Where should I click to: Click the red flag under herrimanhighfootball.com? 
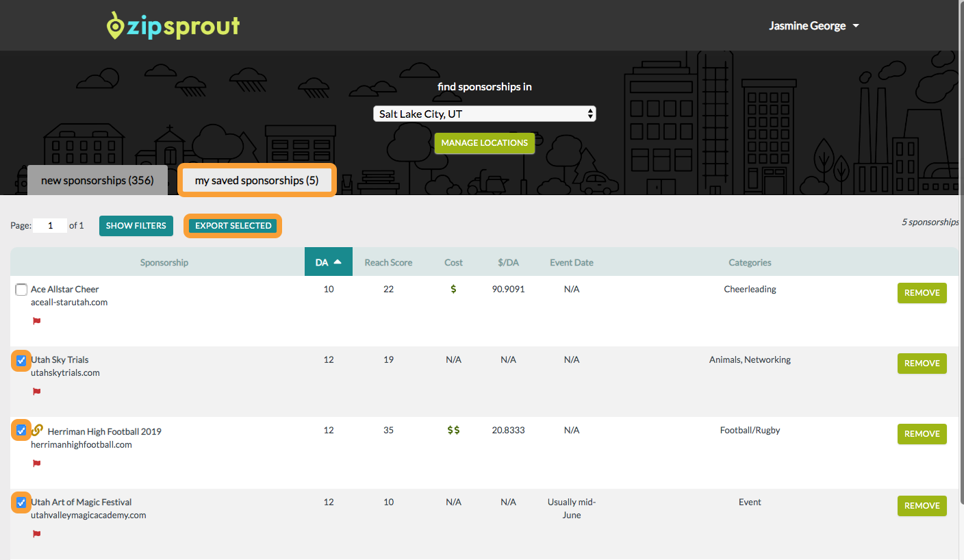point(37,463)
